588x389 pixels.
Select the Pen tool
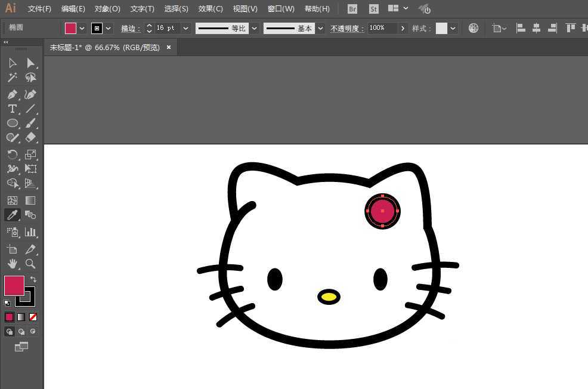pyautogui.click(x=12, y=94)
